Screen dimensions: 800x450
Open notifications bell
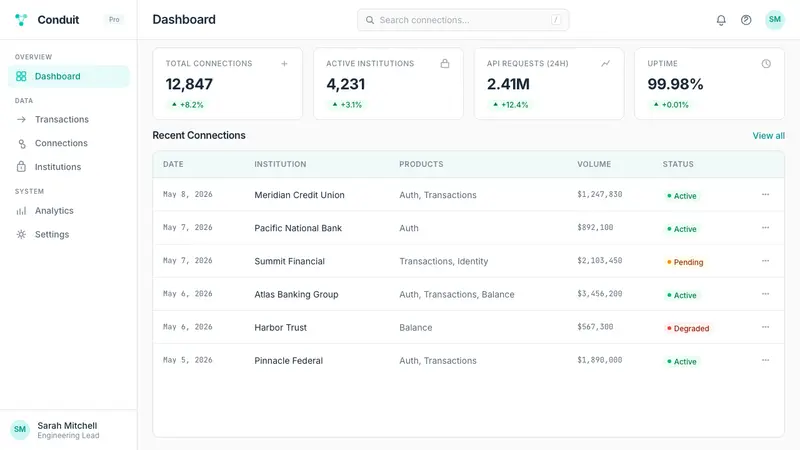click(x=721, y=20)
